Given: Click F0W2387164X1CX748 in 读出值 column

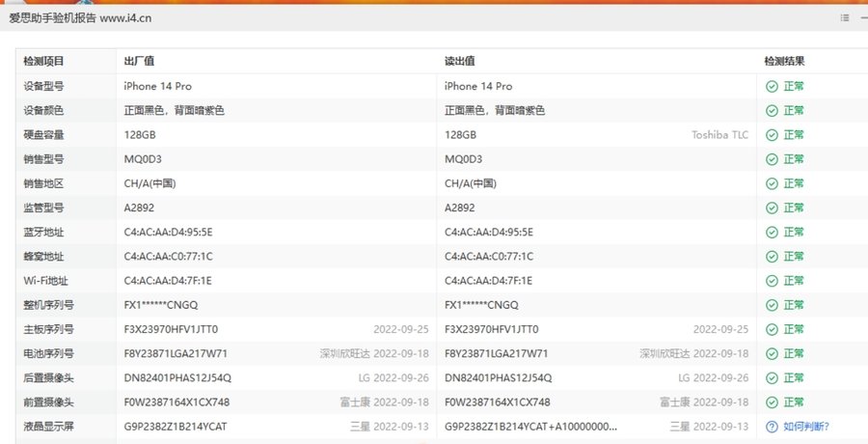Looking at the screenshot, I should (x=498, y=402).
